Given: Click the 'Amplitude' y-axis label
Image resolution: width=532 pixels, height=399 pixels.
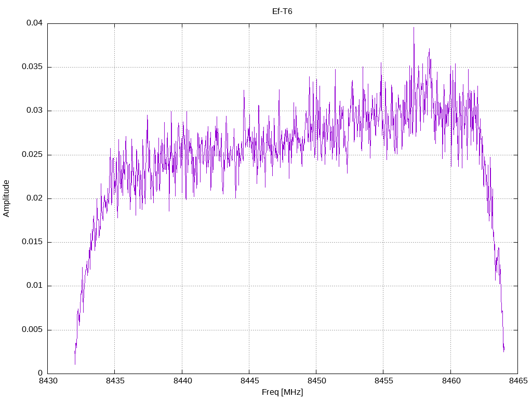Looking at the screenshot, I should click(x=6, y=198).
